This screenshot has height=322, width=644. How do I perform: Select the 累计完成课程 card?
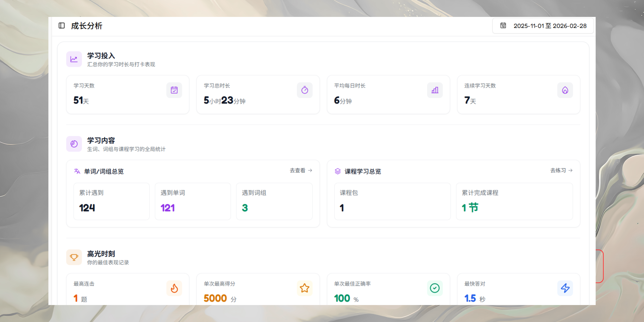pos(514,201)
